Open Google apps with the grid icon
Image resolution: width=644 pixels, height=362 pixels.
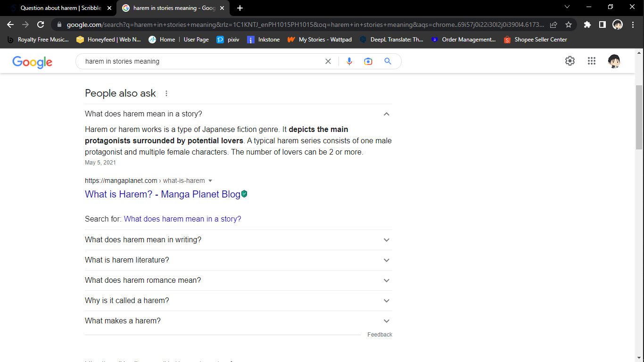tap(592, 61)
